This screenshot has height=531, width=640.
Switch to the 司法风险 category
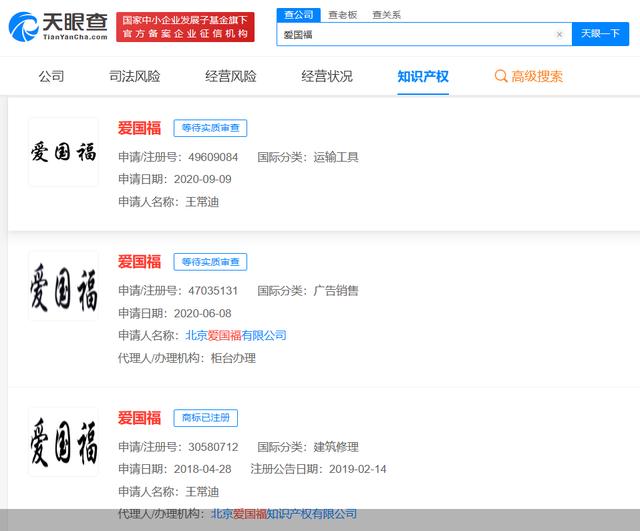click(x=135, y=76)
